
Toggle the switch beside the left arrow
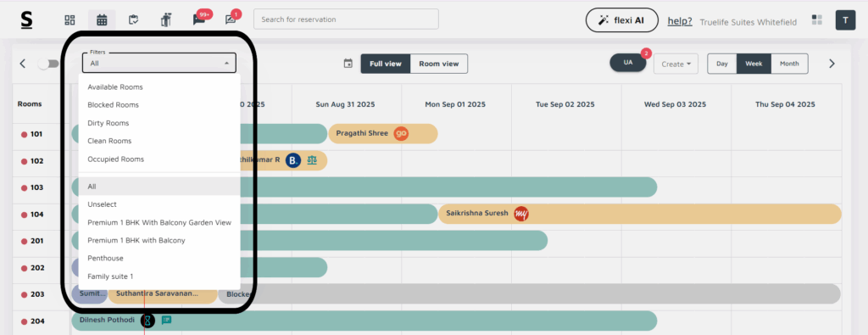[x=48, y=64]
